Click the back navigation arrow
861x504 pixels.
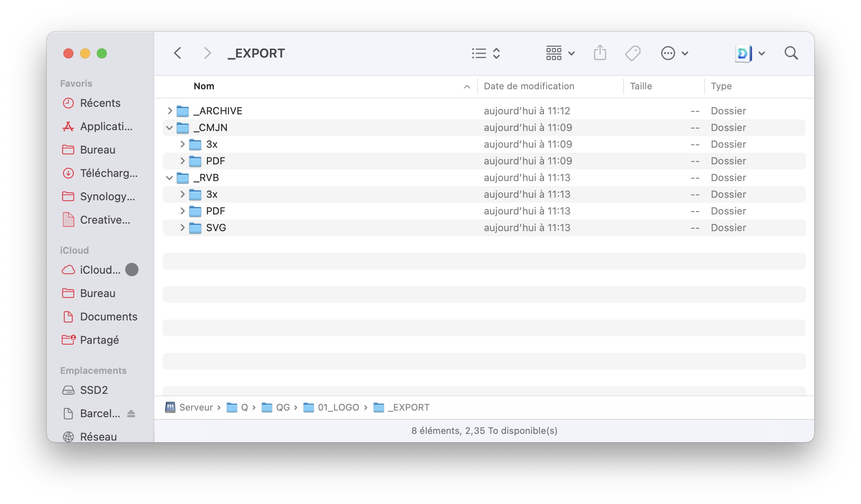point(178,53)
